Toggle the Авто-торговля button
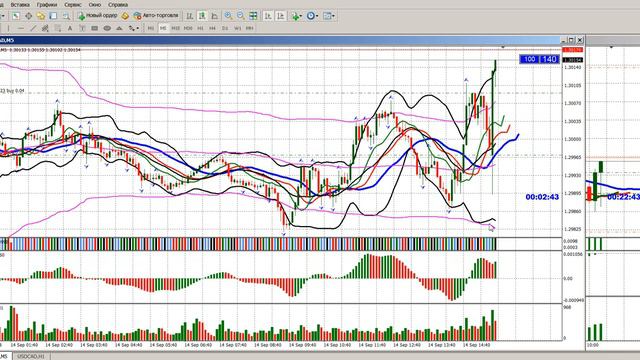The image size is (640, 360). 156,16
